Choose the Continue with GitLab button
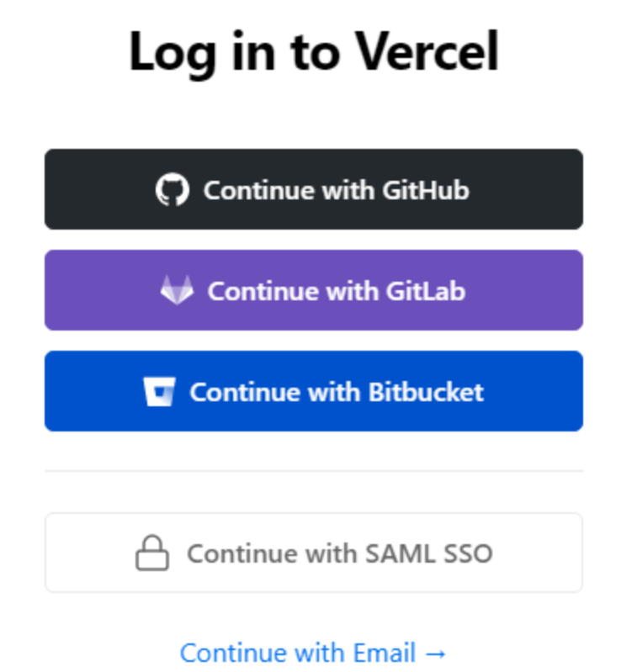This screenshot has width=632, height=672. 314,291
